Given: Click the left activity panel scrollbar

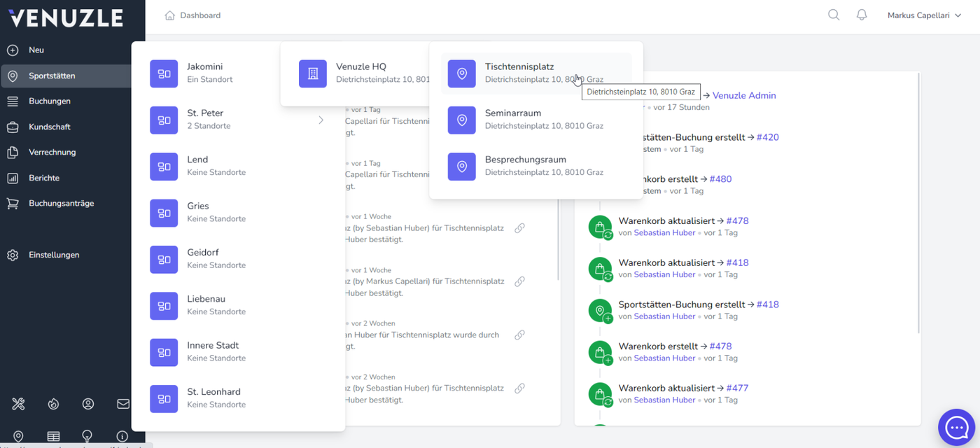Looking at the screenshot, I should pyautogui.click(x=558, y=238).
